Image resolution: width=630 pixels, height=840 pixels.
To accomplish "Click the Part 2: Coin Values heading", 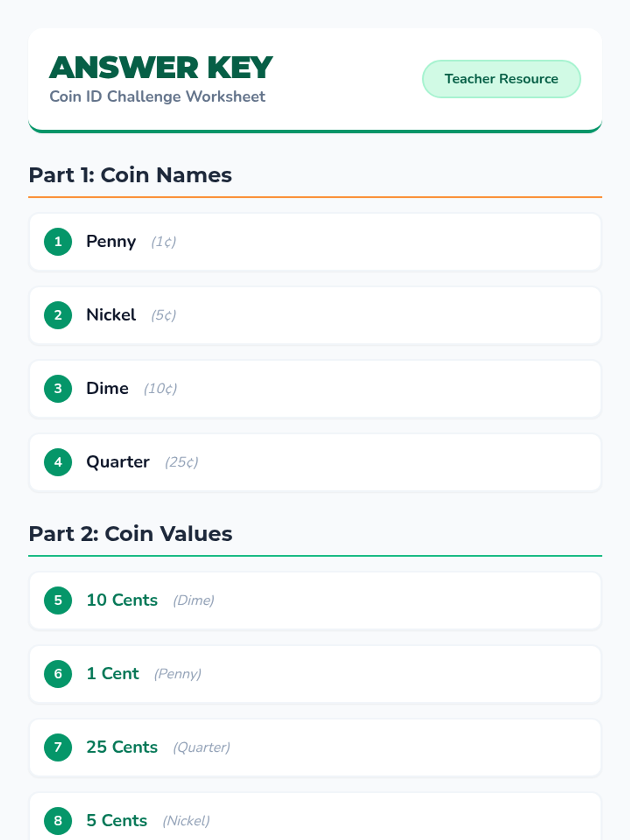I will point(130,534).
